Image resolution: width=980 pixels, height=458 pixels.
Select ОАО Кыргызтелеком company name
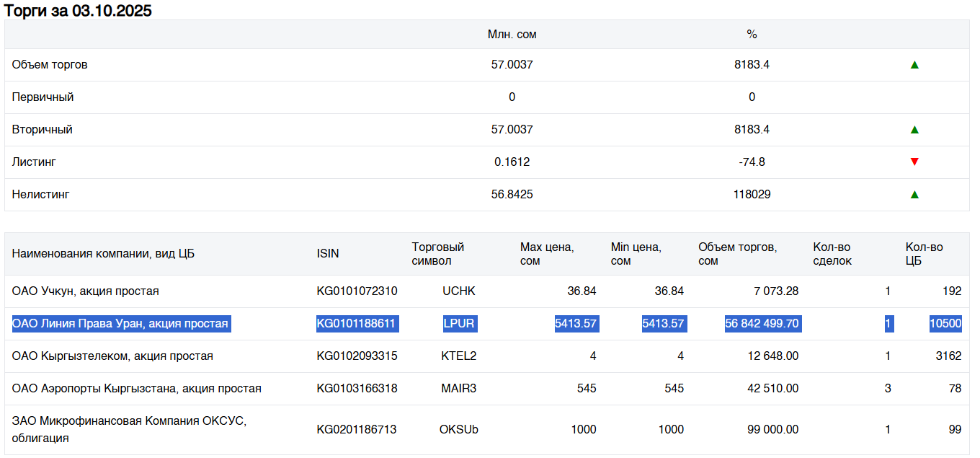click(112, 356)
